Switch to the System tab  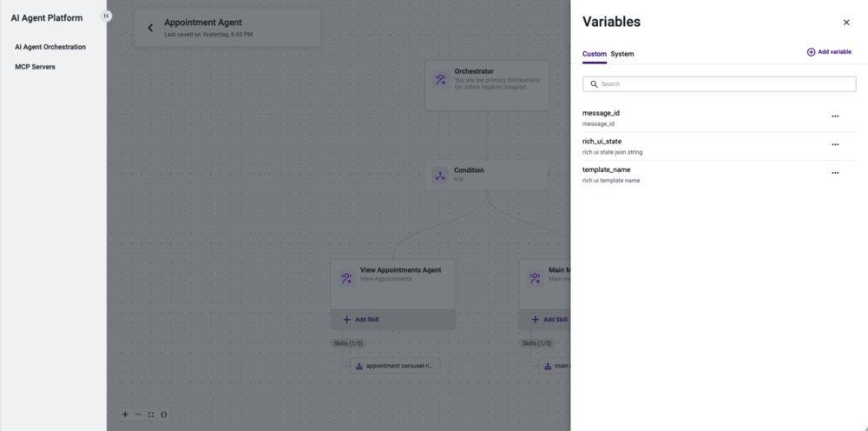(622, 54)
